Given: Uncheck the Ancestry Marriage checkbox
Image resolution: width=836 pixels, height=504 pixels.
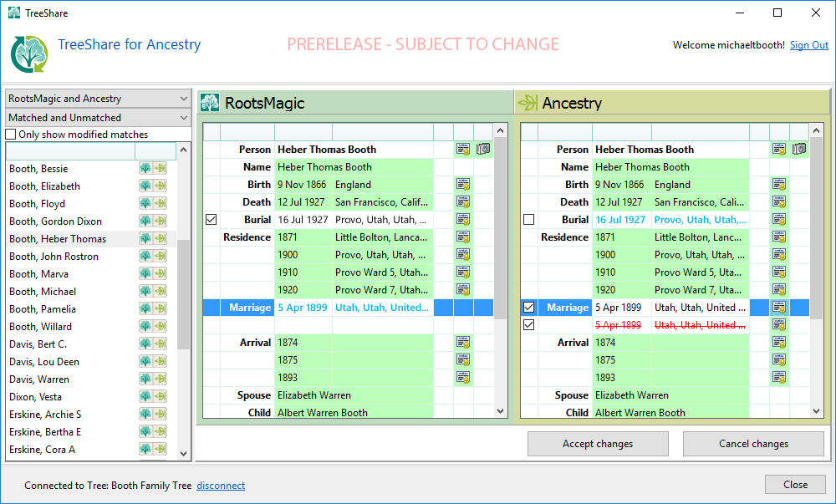Looking at the screenshot, I should click(x=529, y=308).
